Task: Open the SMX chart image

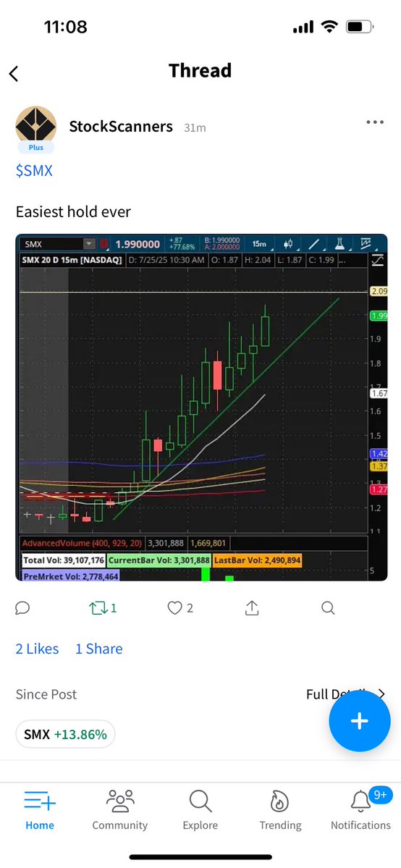Action: [201, 407]
